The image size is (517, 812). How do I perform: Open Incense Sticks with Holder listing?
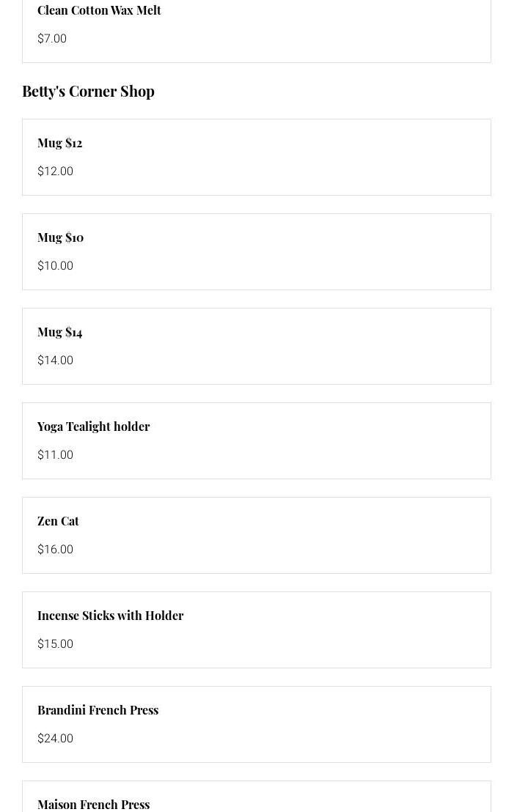pyautogui.click(x=110, y=616)
